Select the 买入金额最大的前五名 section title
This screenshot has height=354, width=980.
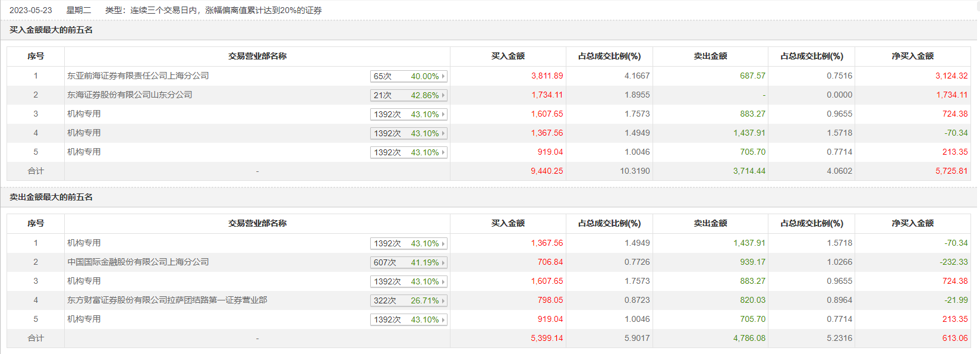[51, 30]
